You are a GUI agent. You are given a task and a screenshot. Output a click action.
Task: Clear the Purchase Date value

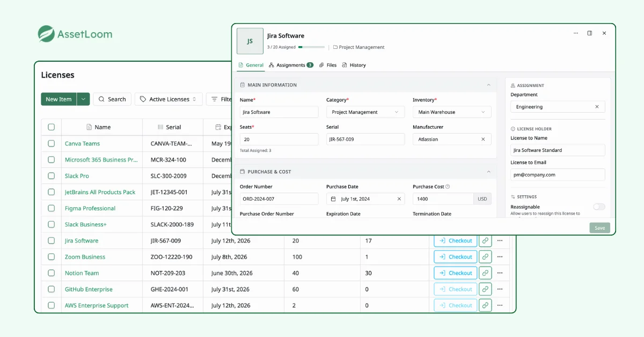point(399,199)
